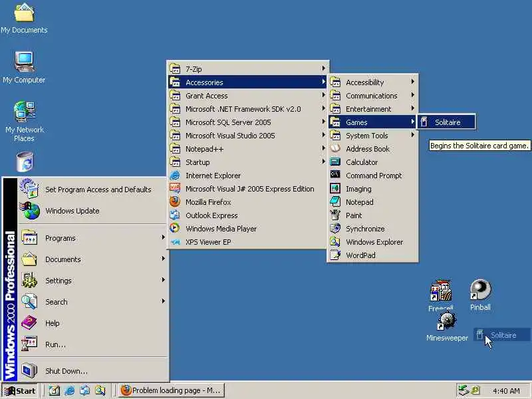Select the Recycle Bin desktop icon
This screenshot has height=399, width=532.
(25, 162)
